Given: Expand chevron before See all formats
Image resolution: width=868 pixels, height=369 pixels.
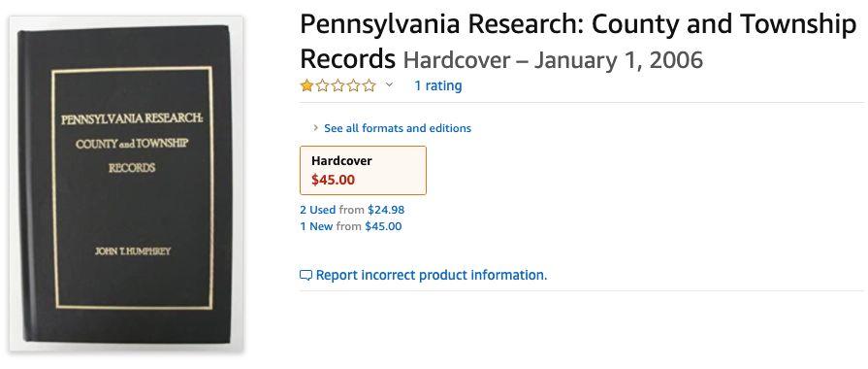Looking at the screenshot, I should 315,128.
